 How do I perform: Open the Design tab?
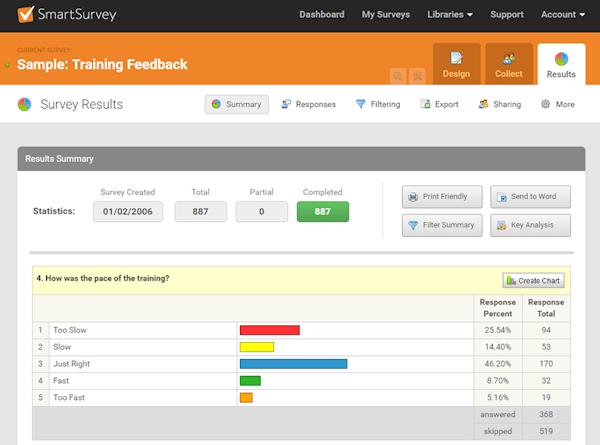click(x=456, y=63)
